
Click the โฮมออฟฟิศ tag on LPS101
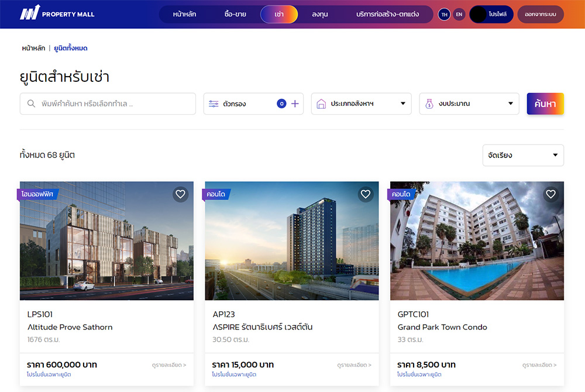point(37,194)
